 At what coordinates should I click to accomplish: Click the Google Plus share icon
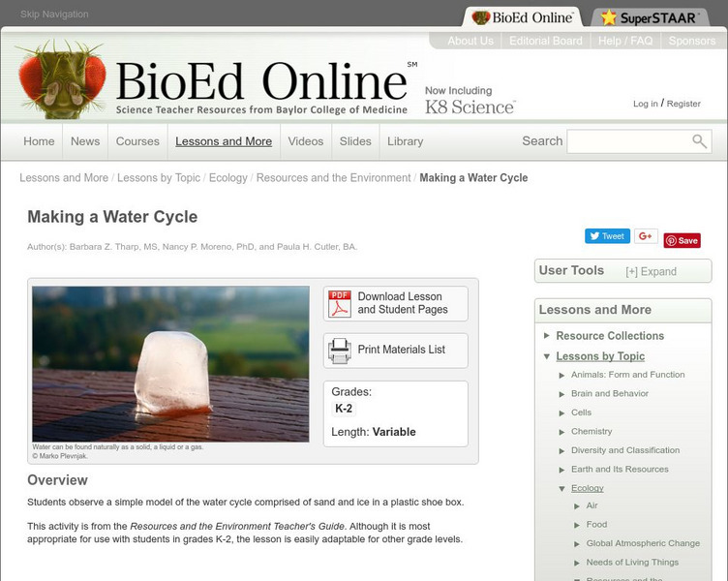646,236
